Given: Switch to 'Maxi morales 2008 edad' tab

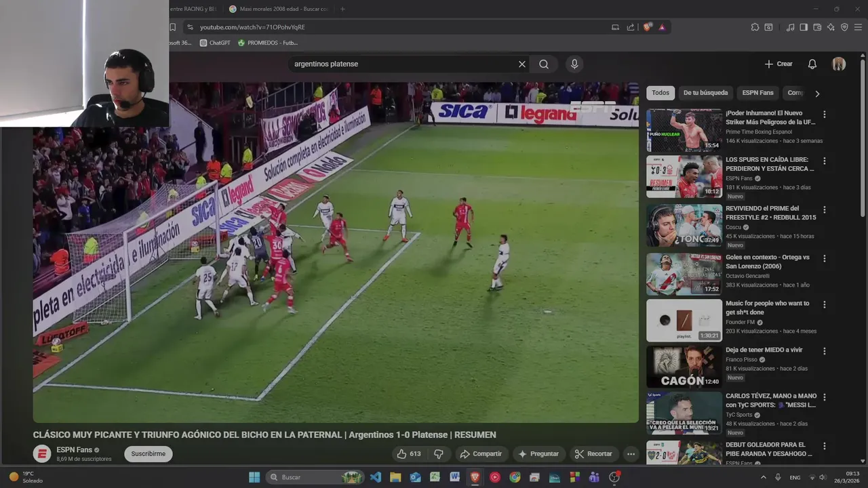Looking at the screenshot, I should click(x=278, y=9).
